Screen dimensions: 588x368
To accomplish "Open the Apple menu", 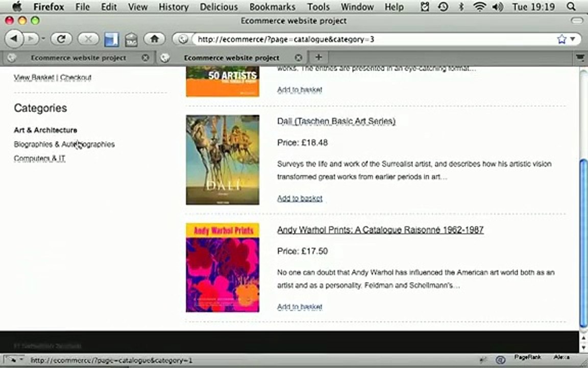I will (x=17, y=7).
